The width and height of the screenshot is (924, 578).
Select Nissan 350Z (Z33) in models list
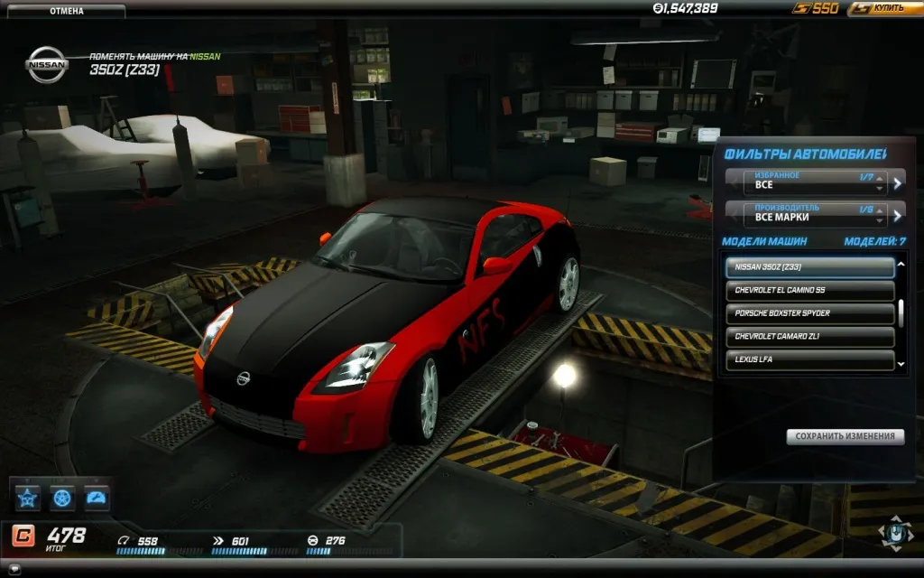pos(810,267)
